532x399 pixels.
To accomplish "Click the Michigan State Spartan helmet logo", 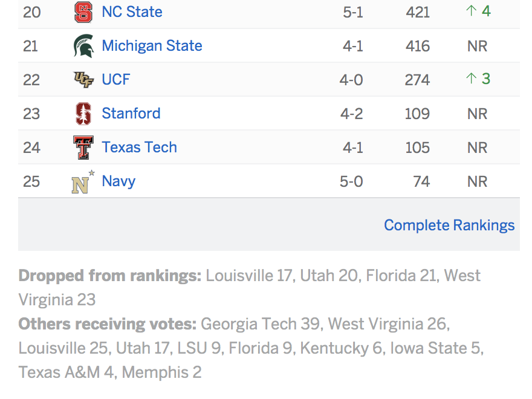I will point(83,46).
